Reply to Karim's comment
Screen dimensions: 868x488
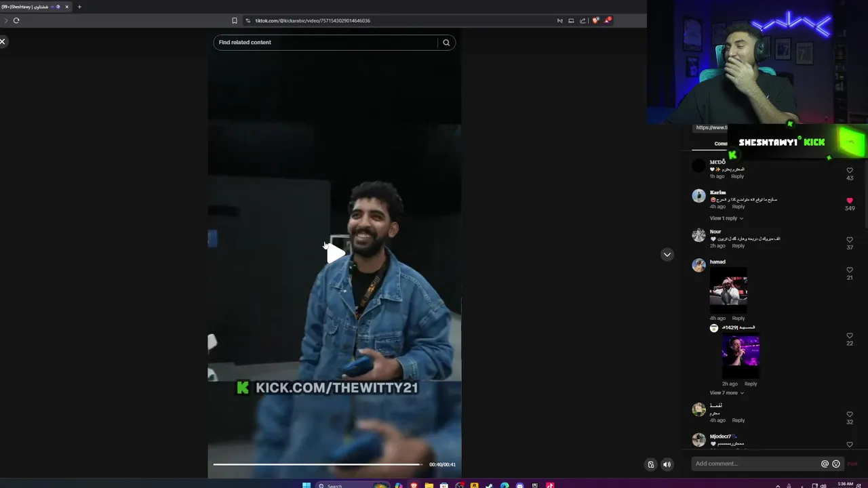(738, 207)
